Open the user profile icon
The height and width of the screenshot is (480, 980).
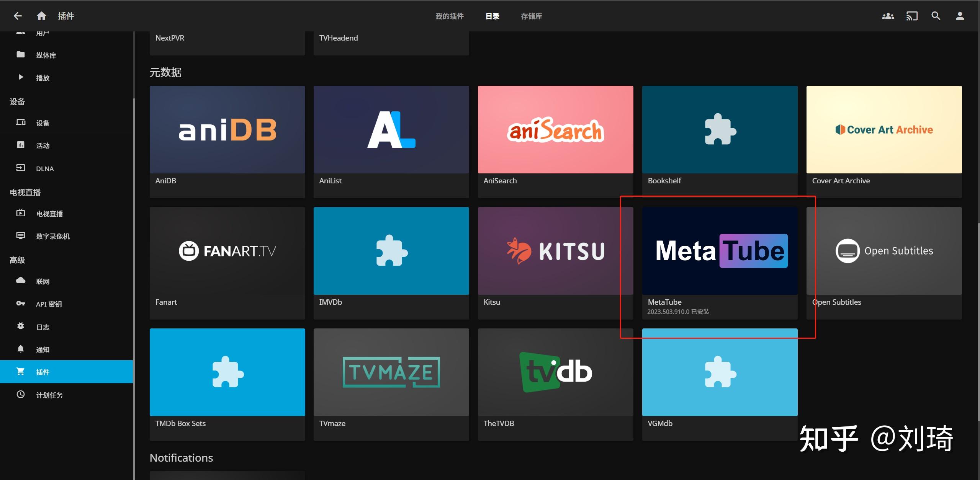tap(959, 16)
